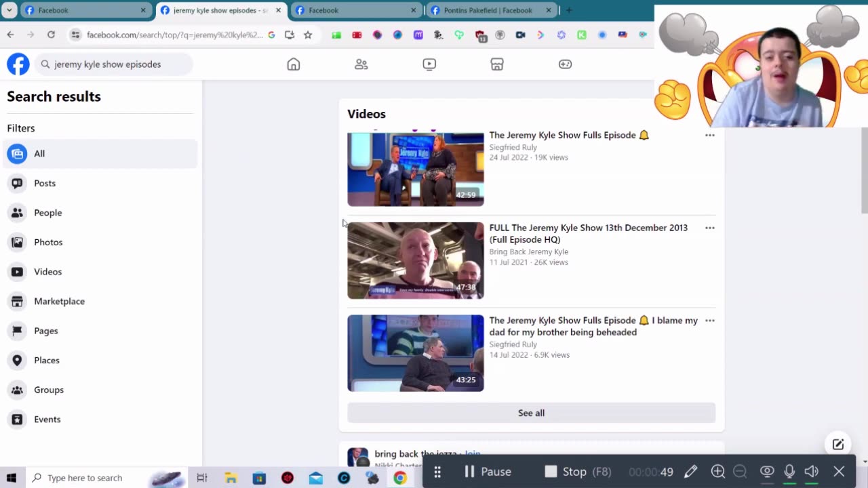Open a new browser tab
The image size is (868, 488).
(x=569, y=10)
